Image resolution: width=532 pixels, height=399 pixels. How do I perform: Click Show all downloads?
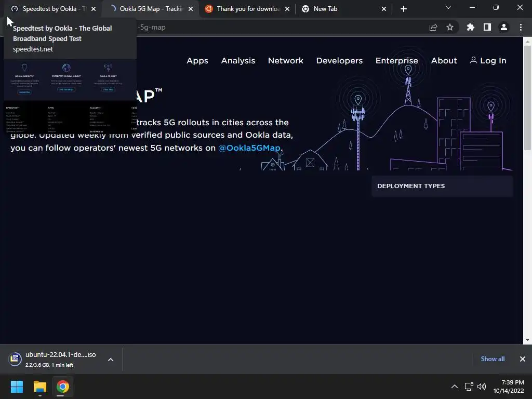[x=493, y=359]
